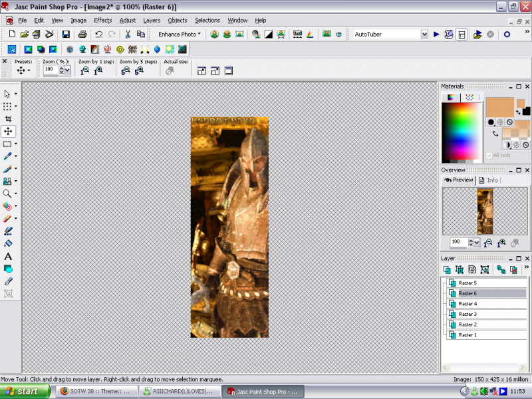Open the Overview zoom dropdown
The width and height of the screenshot is (532, 399).
[477, 242]
